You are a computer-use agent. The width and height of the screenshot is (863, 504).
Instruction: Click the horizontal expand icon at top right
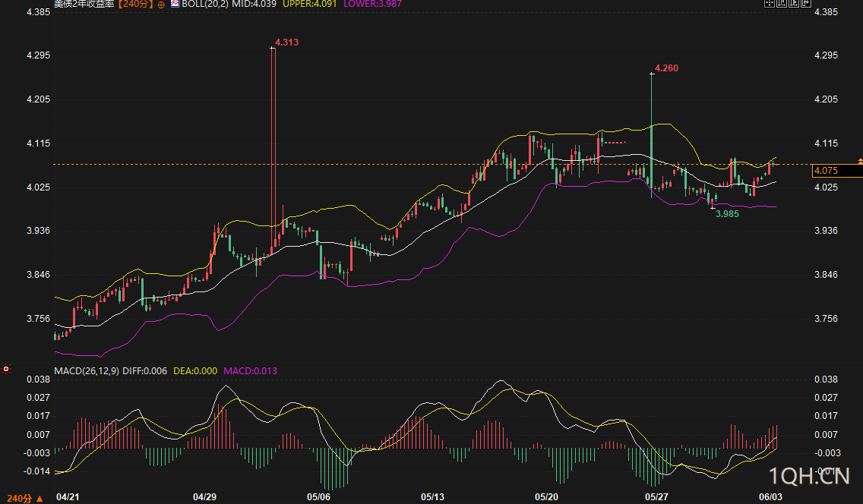coord(806,3)
